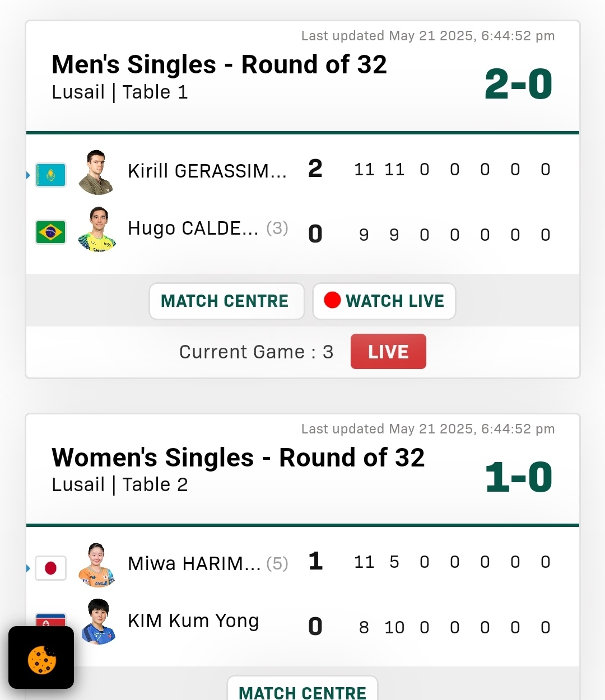This screenshot has height=700, width=605.
Task: Click the Watch Live button
Action: coord(384,301)
